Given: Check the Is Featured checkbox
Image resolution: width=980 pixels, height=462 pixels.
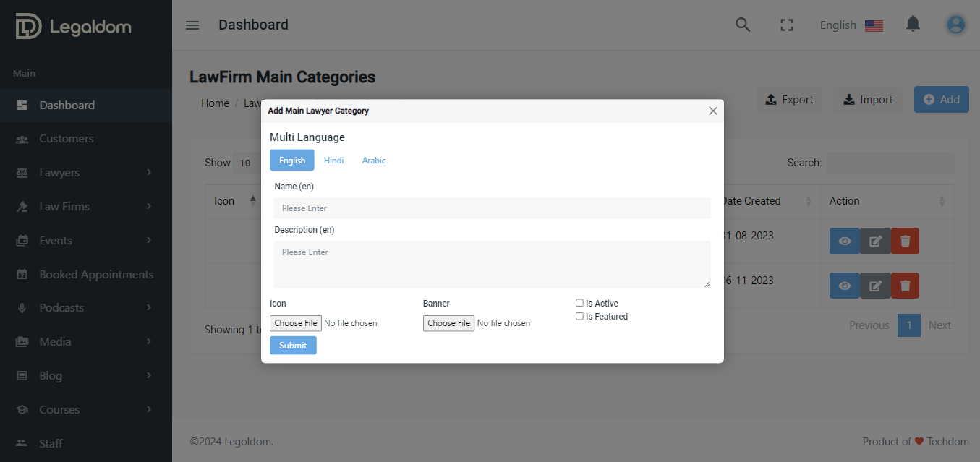Looking at the screenshot, I should (579, 316).
